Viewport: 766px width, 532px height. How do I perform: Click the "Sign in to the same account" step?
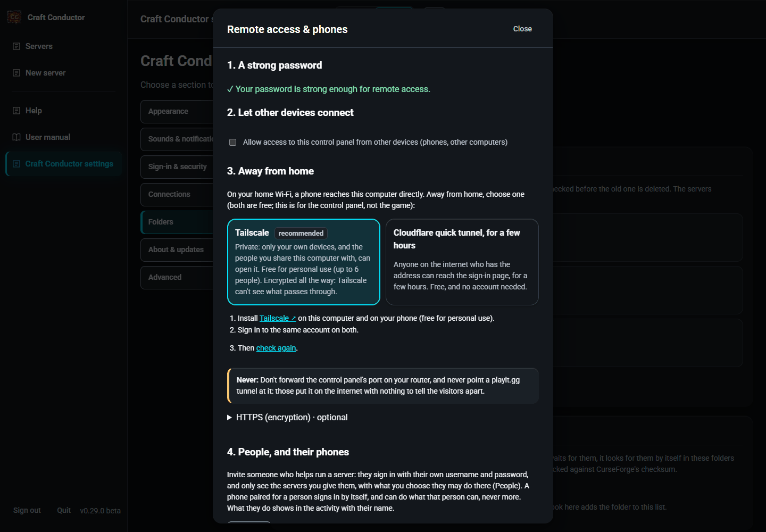pos(298,330)
